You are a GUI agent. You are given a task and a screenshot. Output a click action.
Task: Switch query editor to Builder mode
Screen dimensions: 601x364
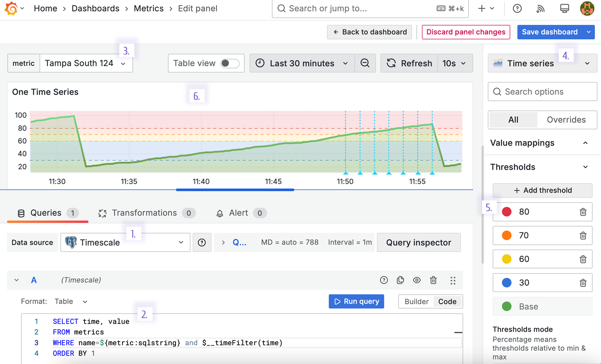416,301
